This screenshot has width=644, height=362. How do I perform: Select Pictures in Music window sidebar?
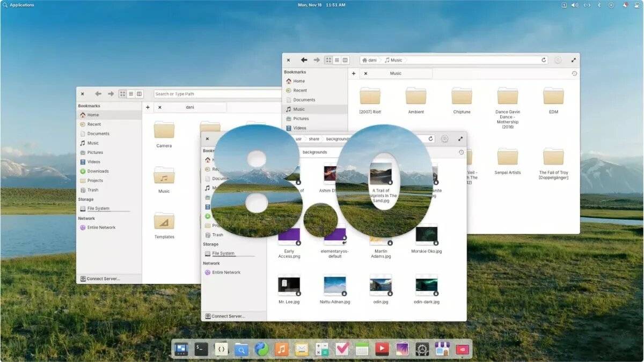[x=316, y=119]
